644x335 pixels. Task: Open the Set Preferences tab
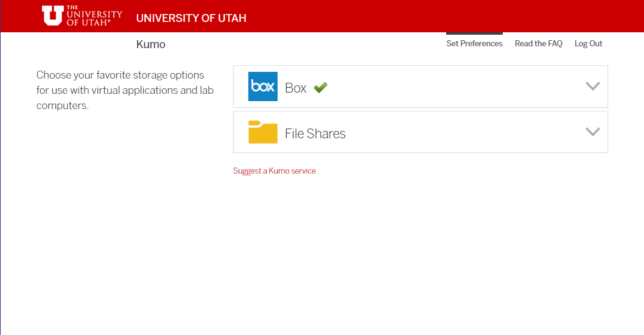474,43
